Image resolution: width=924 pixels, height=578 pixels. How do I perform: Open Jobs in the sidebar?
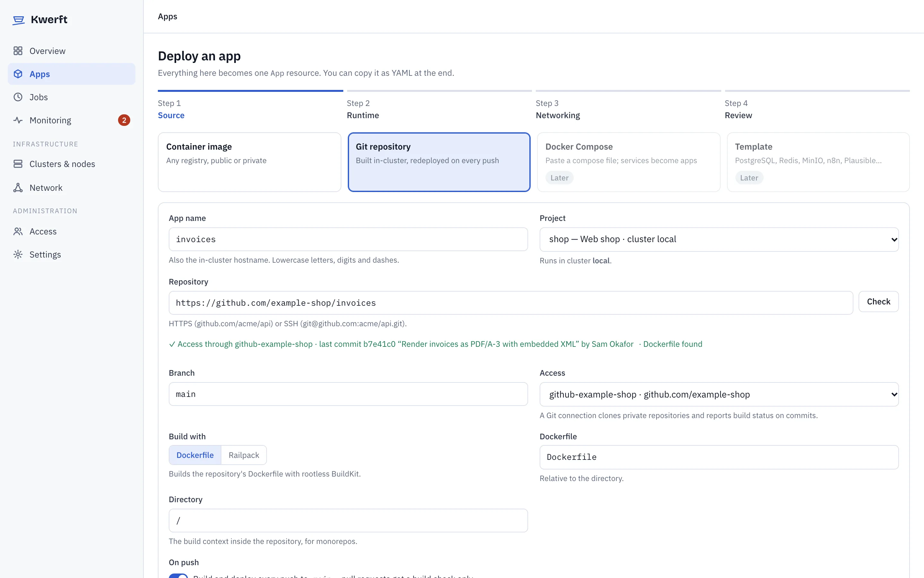72,97
